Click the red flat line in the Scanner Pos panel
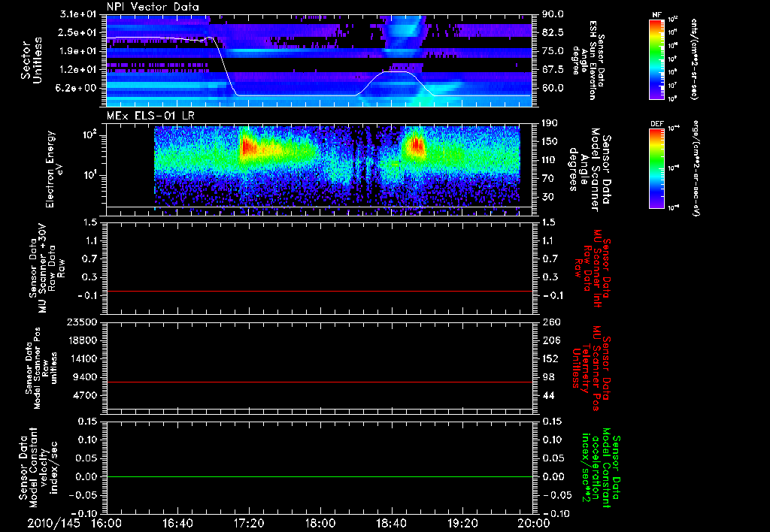Image resolution: width=770 pixels, height=532 pixels. click(319, 382)
